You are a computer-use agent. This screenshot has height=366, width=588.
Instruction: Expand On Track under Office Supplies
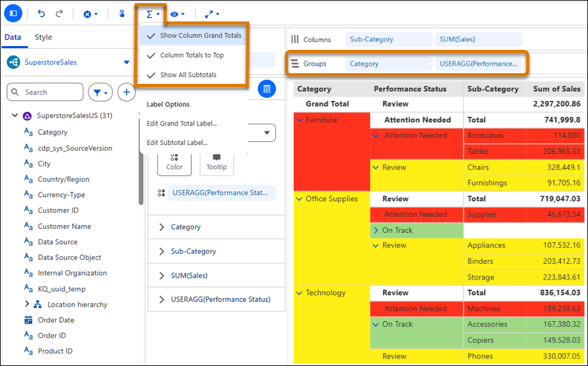[376, 230]
